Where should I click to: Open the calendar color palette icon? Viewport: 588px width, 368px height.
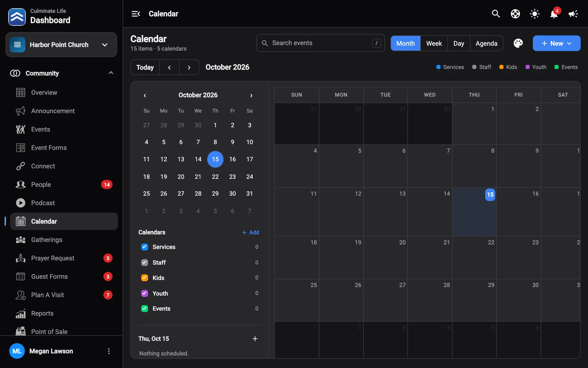point(518,43)
